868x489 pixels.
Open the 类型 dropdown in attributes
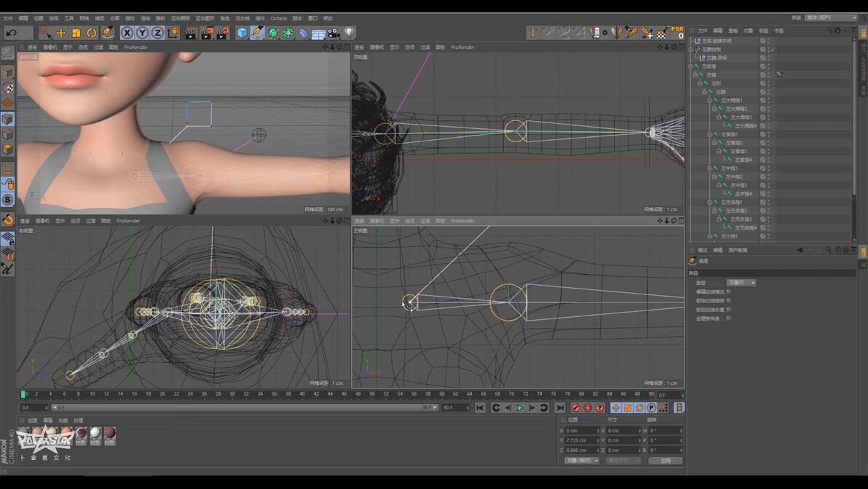741,283
